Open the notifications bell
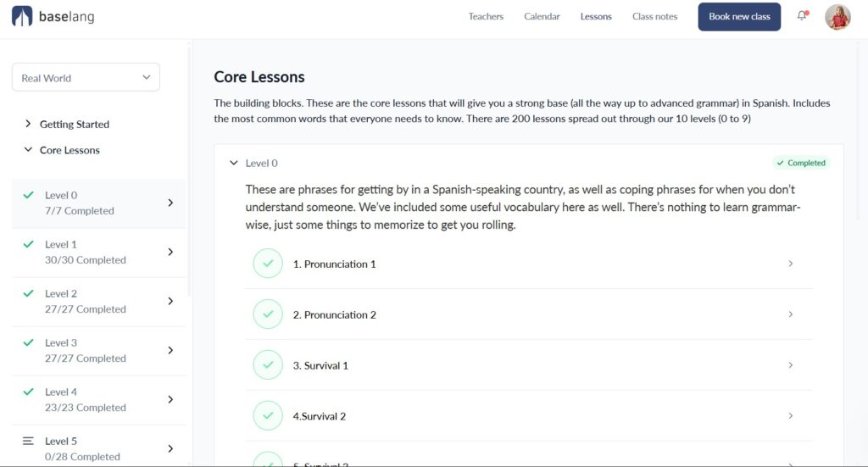 coord(802,16)
